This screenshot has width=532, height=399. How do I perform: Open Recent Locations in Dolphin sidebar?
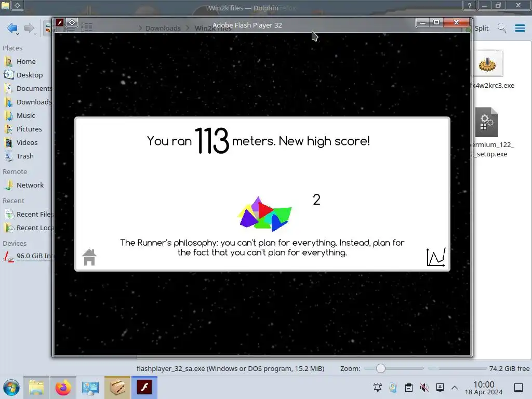coord(29,228)
